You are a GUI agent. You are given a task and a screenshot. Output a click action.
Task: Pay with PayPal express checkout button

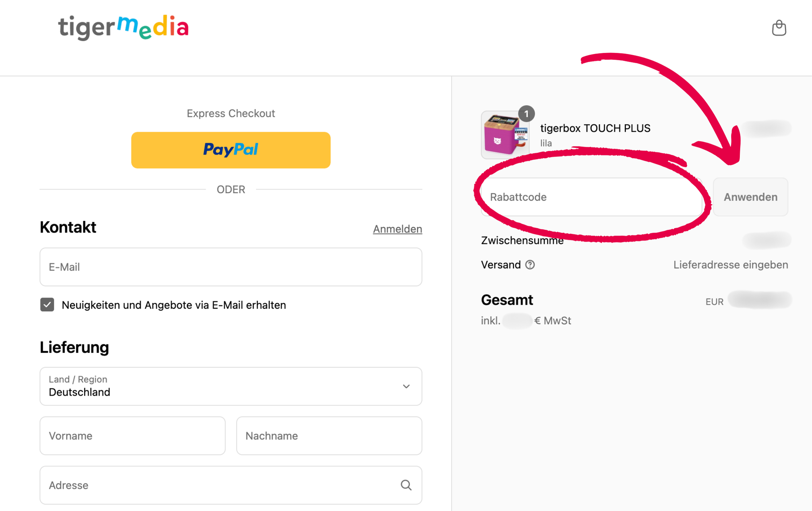coord(231,150)
